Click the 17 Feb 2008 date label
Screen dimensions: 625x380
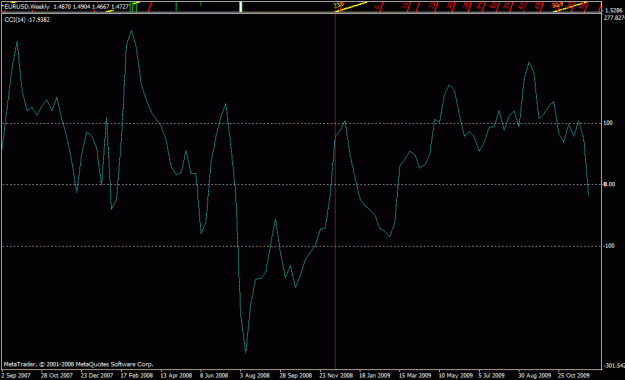tap(136, 376)
